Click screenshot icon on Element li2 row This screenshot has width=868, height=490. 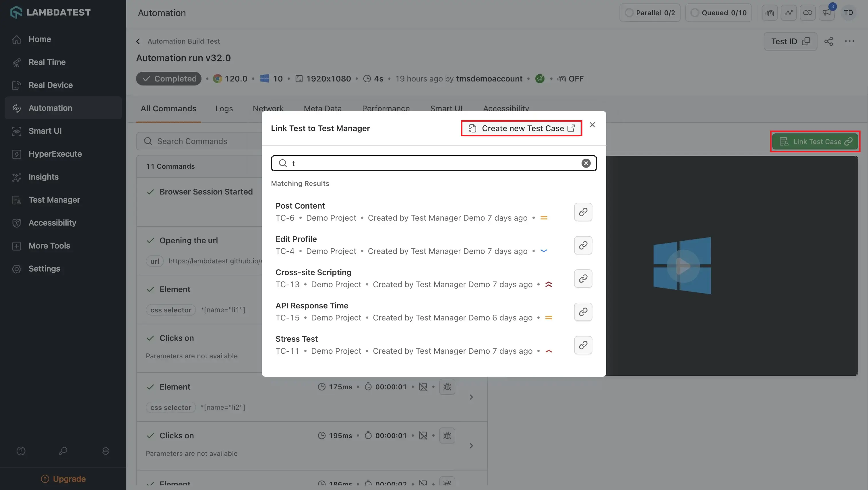423,387
